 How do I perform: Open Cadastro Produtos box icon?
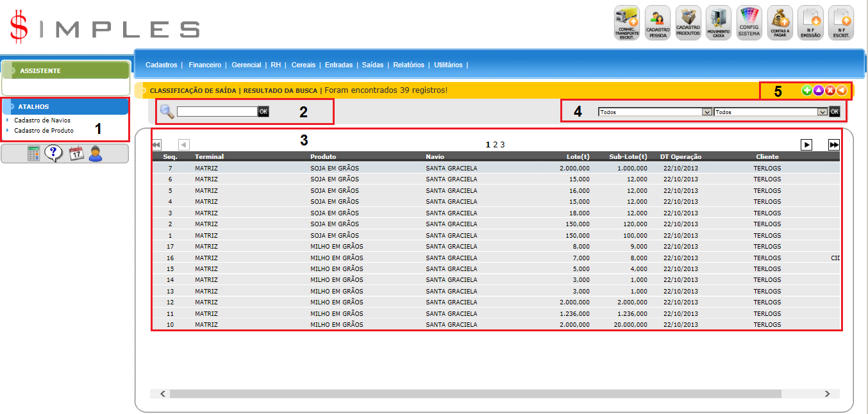(688, 22)
